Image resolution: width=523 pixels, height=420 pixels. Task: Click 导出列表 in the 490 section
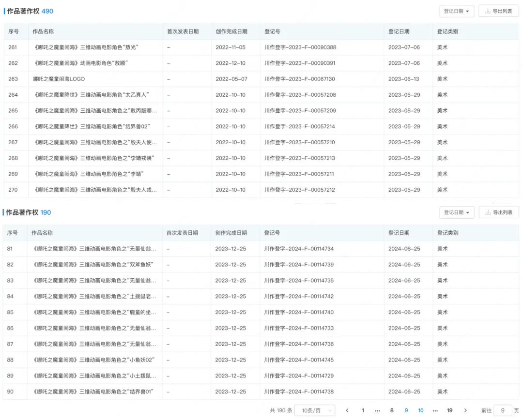(499, 11)
